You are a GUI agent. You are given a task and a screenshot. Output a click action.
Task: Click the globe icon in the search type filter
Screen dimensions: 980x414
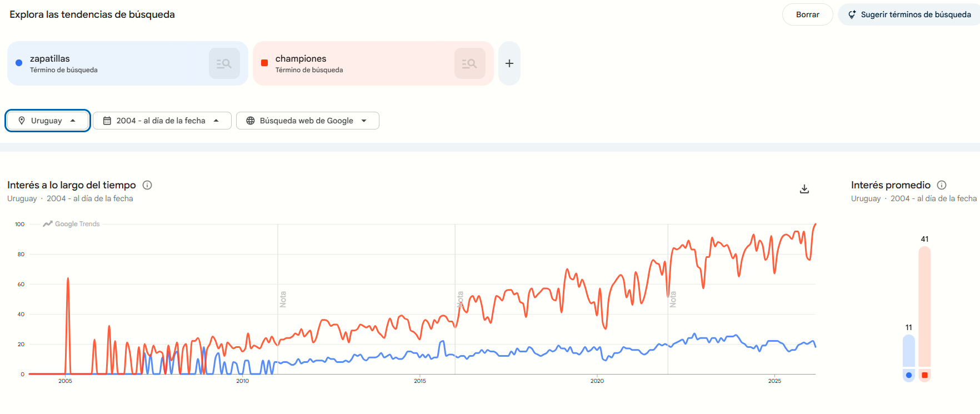pos(250,120)
